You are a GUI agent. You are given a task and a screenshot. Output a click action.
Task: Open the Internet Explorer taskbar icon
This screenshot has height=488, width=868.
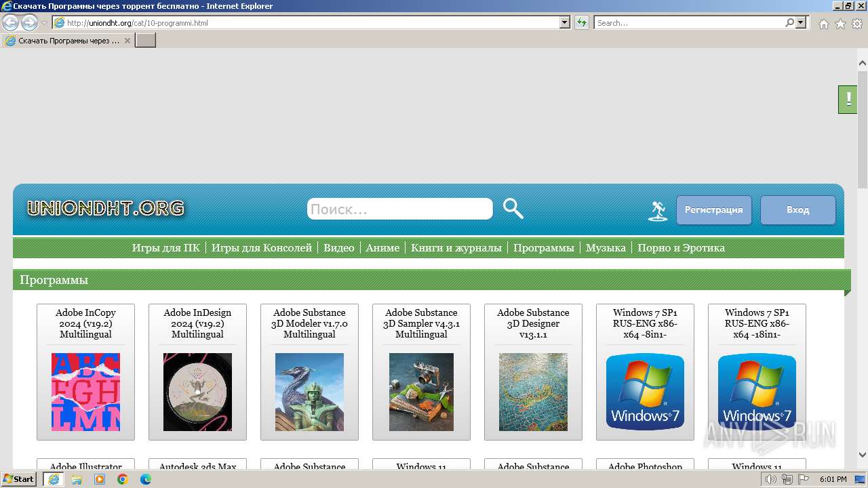(54, 479)
